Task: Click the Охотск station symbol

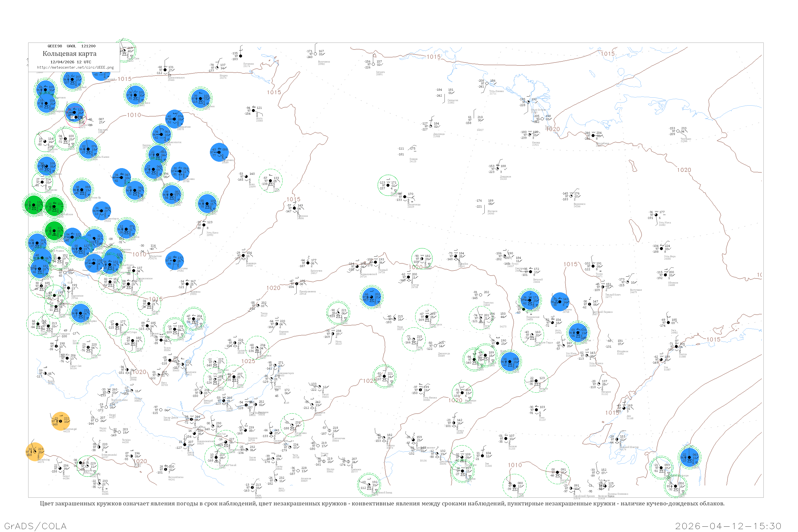Action: tap(676, 346)
